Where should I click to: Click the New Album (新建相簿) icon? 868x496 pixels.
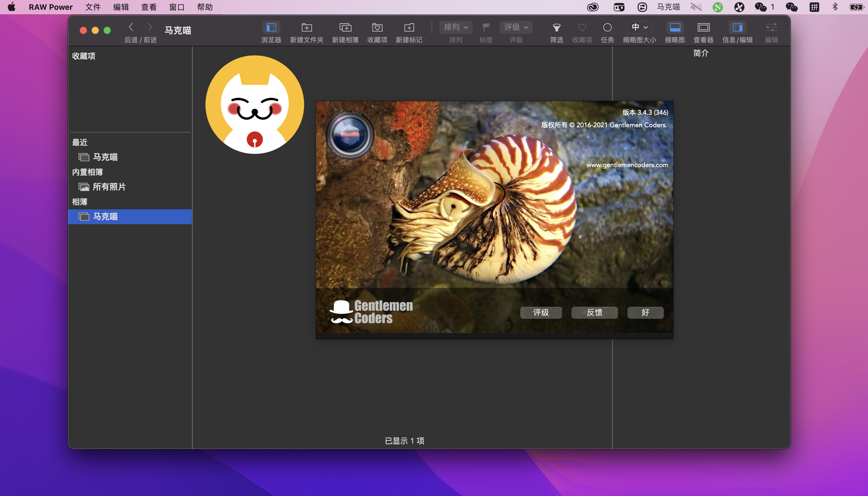point(345,27)
